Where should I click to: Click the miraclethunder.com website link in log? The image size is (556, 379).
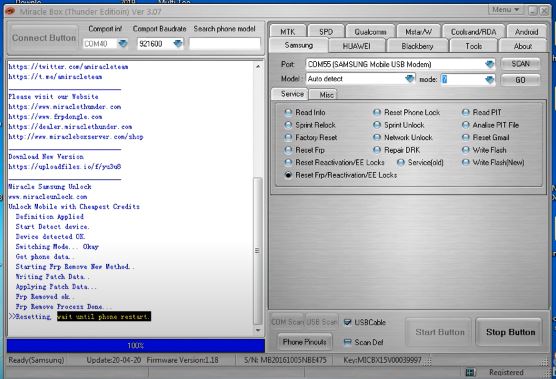click(x=65, y=107)
